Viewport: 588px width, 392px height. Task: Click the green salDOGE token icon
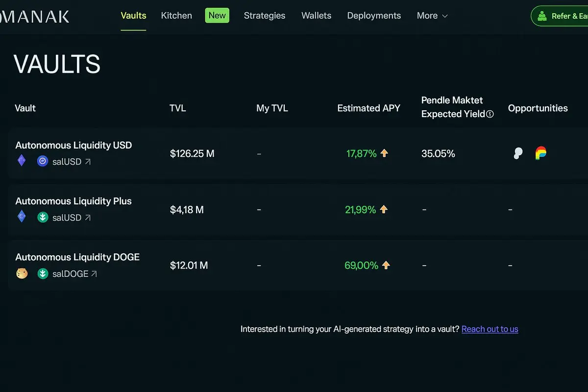[43, 273]
